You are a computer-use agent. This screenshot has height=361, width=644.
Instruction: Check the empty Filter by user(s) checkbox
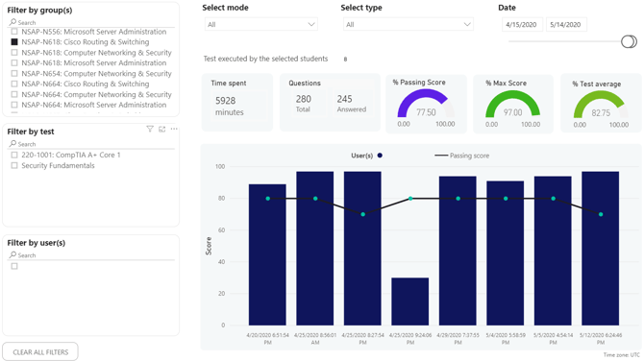14,266
